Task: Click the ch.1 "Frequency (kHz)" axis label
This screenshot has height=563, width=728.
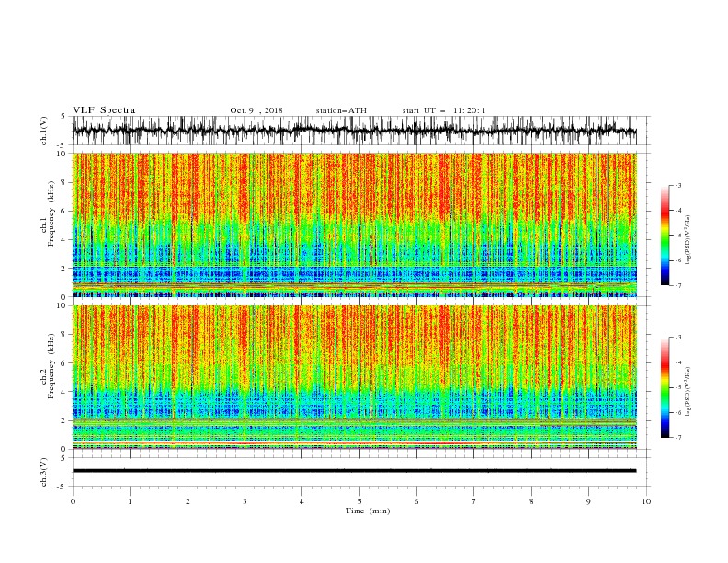Action: [51, 214]
